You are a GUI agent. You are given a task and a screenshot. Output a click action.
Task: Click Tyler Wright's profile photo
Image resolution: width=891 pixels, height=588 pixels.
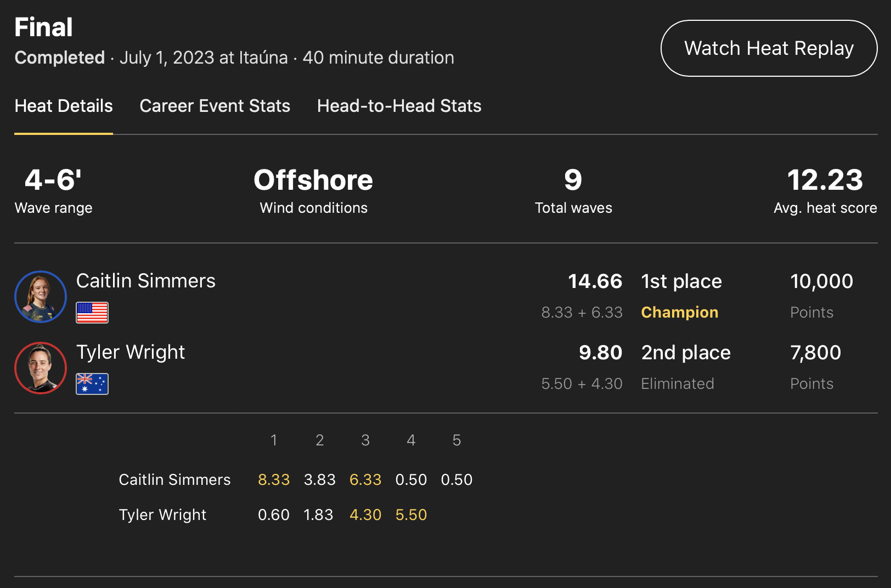[41, 368]
